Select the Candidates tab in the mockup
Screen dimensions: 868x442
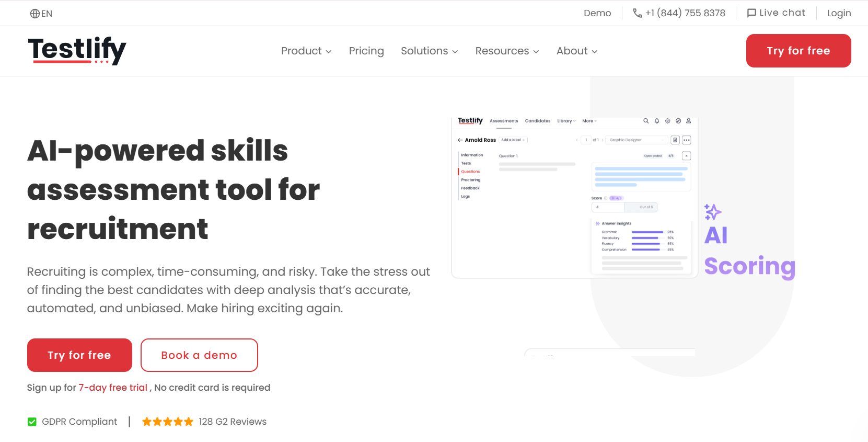coord(538,121)
